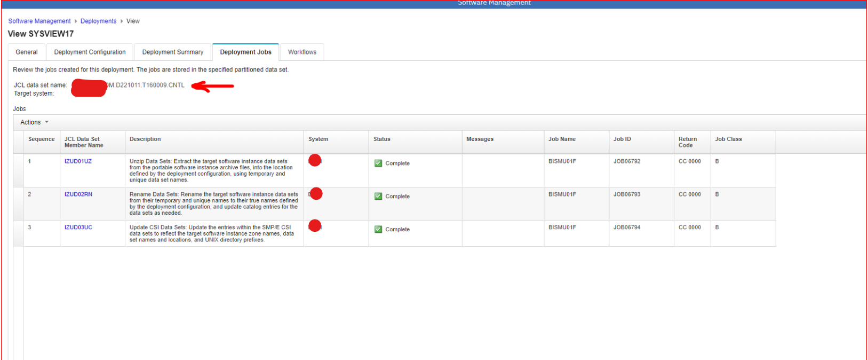This screenshot has height=360, width=868.
Task: Open the Deployment Configuration tab
Action: tap(90, 52)
